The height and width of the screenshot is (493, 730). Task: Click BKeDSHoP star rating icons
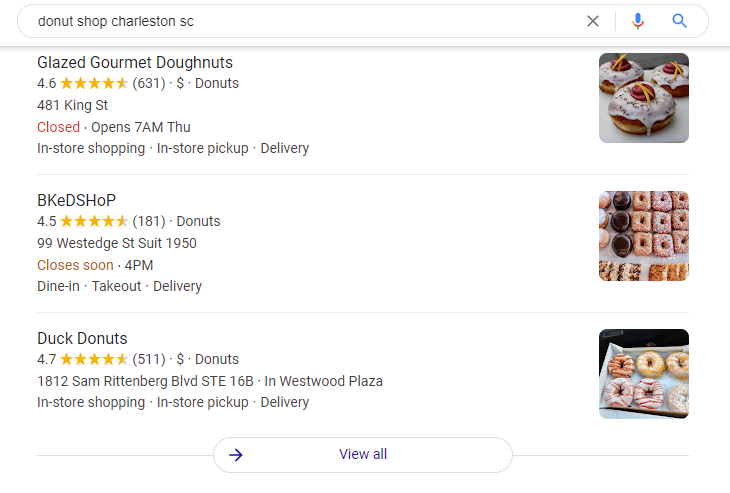click(94, 222)
